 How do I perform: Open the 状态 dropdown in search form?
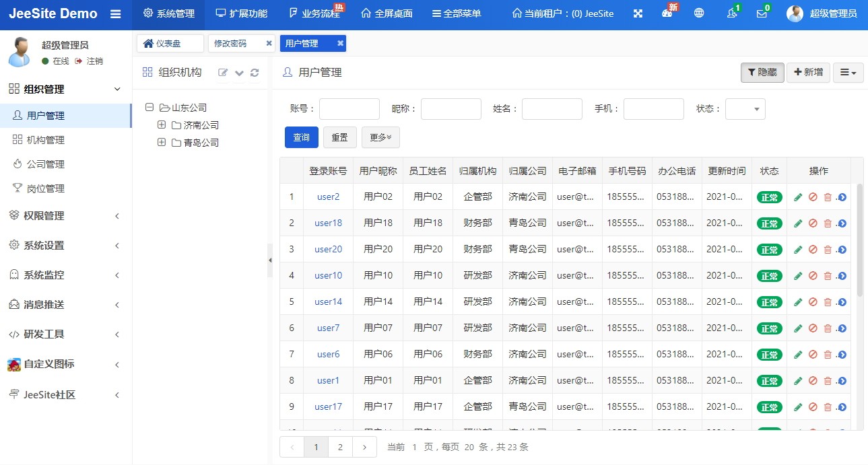pos(745,109)
